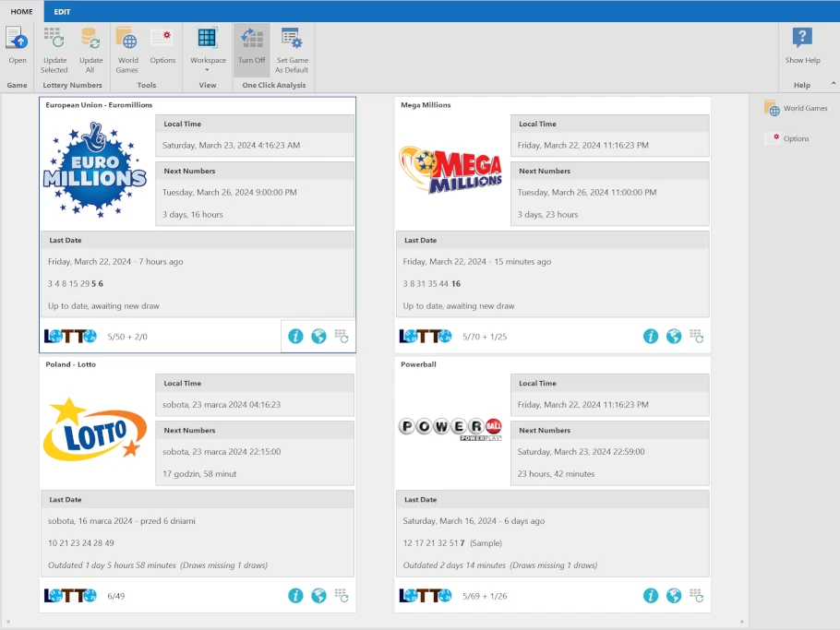
Task: Open Options in ribbon Tools group
Action: coord(162,46)
